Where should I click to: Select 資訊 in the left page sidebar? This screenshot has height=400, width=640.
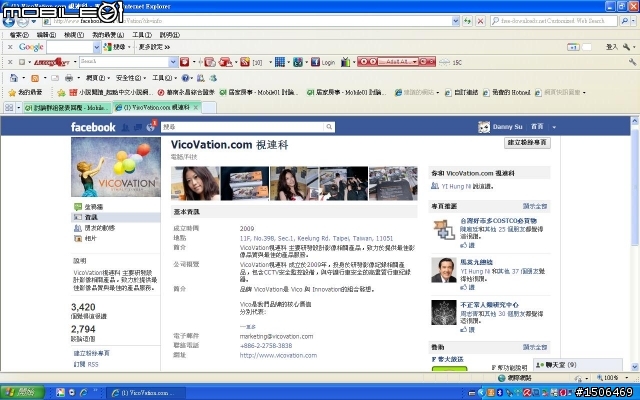(116, 217)
